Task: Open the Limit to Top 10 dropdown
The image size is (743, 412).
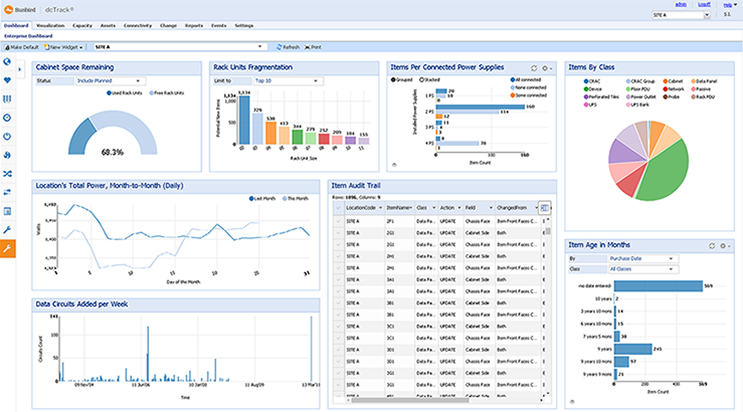Action: pos(288,81)
